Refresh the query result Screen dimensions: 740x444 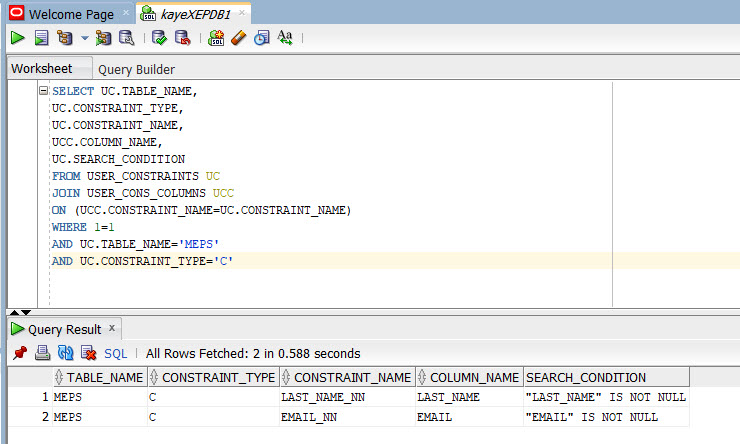tap(66, 353)
